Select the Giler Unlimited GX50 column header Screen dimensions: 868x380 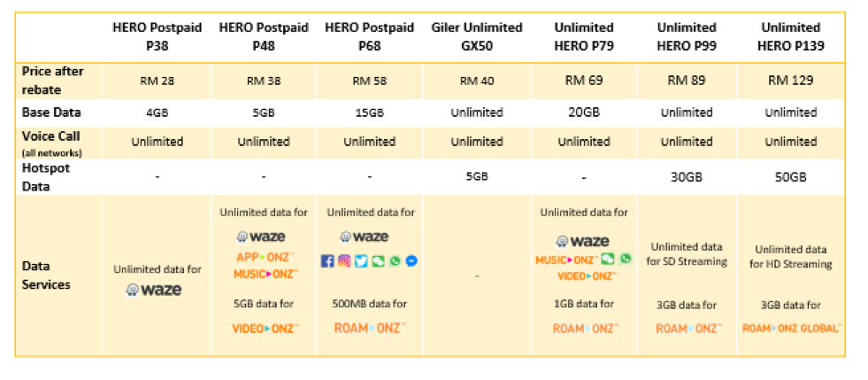pos(477,36)
